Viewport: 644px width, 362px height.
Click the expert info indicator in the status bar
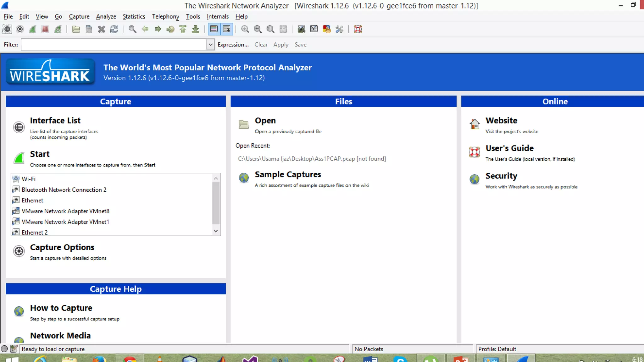(4, 349)
